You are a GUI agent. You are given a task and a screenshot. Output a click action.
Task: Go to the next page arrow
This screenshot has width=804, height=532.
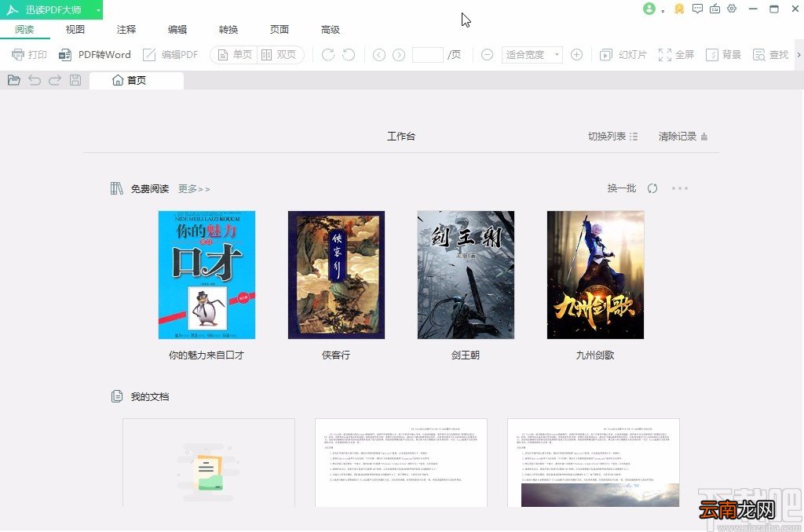399,54
